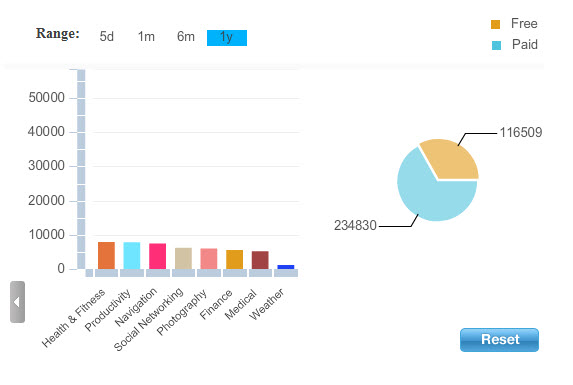Click the golden Finance bar
The width and height of the screenshot is (573, 385).
point(235,260)
